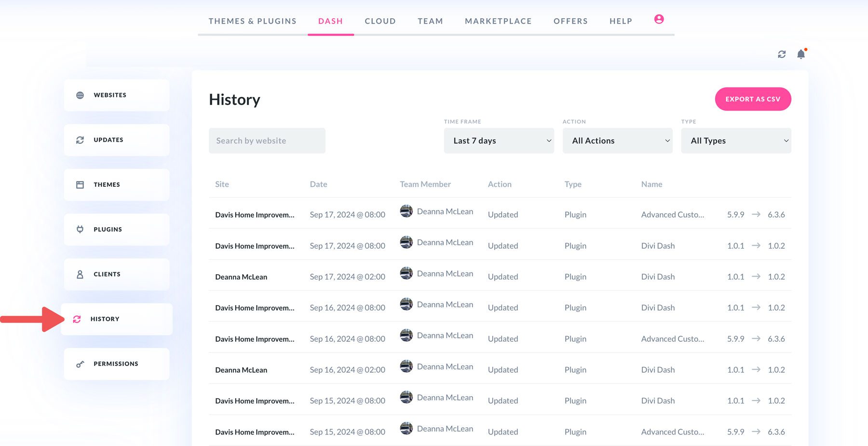This screenshot has width=868, height=446.
Task: Expand the All Actions filter dropdown
Action: click(x=618, y=140)
